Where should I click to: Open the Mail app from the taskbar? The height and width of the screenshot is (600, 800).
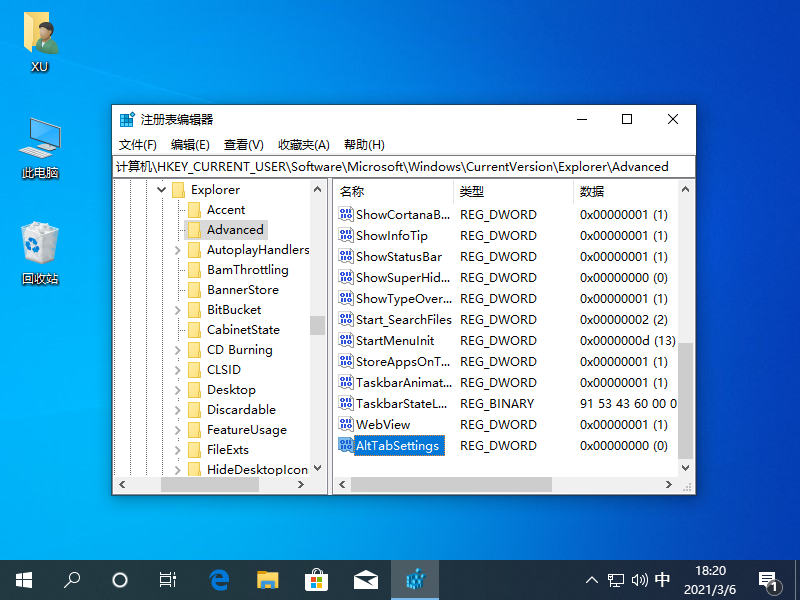365,579
